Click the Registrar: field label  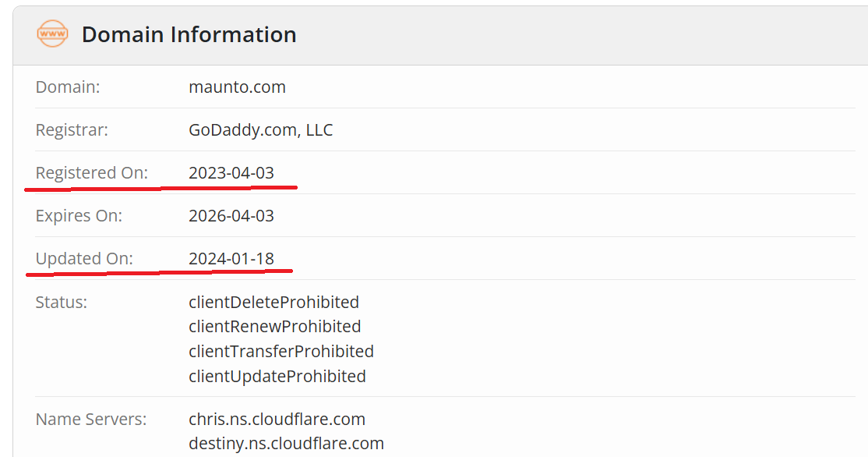coord(72,130)
